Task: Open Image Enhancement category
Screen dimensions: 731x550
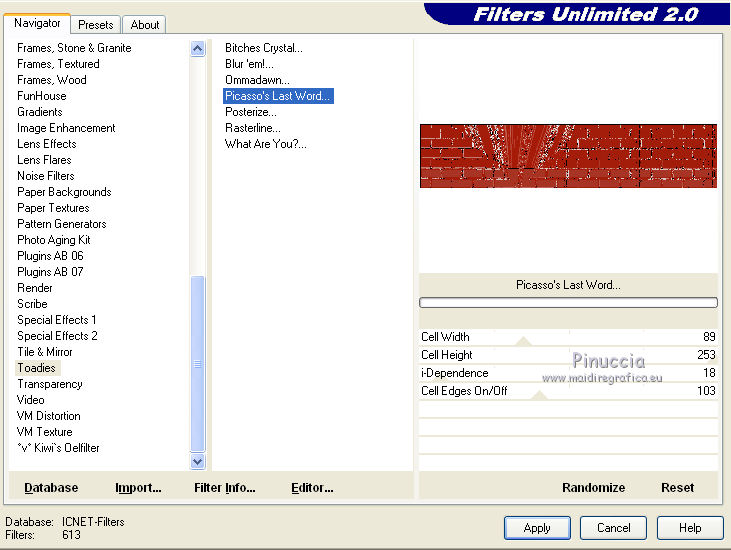Action: pyautogui.click(x=66, y=128)
